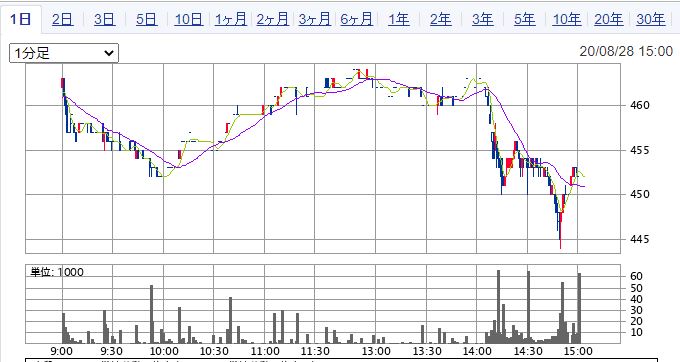Viewport: 680px width, 362px height.
Task: Open the 1分足 candle interval dropdown
Action: pos(64,53)
